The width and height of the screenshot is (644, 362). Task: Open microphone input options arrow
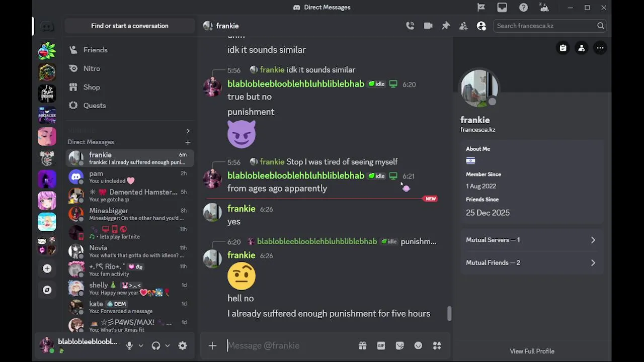click(141, 345)
